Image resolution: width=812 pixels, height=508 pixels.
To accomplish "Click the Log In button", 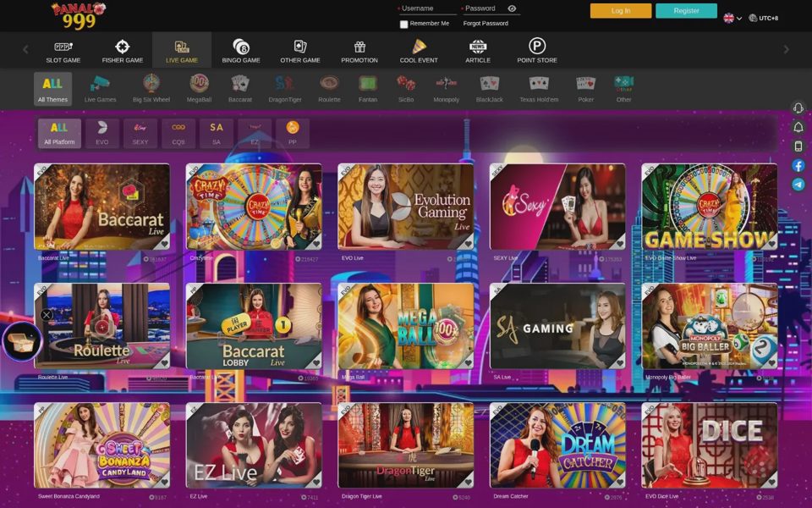I will pos(620,11).
